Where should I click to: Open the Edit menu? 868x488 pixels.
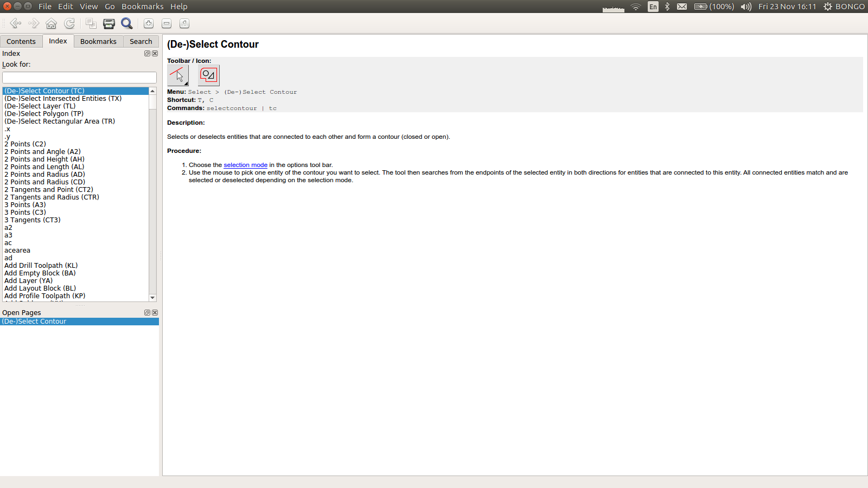click(66, 7)
